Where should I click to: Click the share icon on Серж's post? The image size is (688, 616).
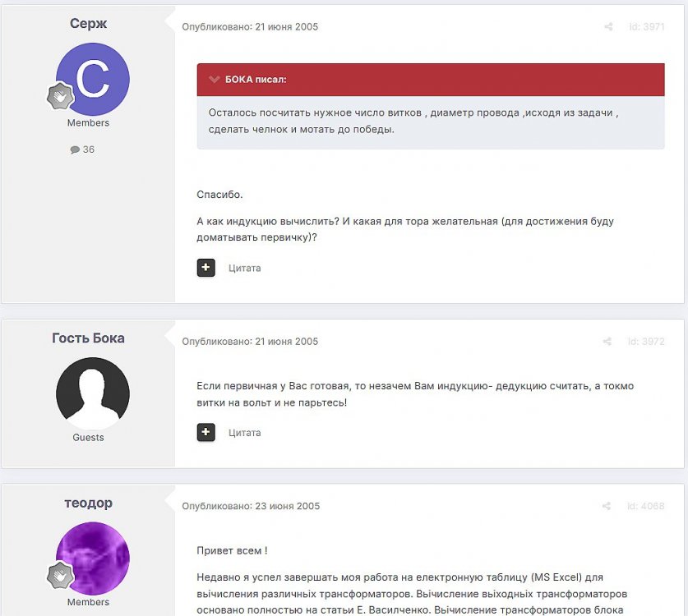[x=608, y=27]
